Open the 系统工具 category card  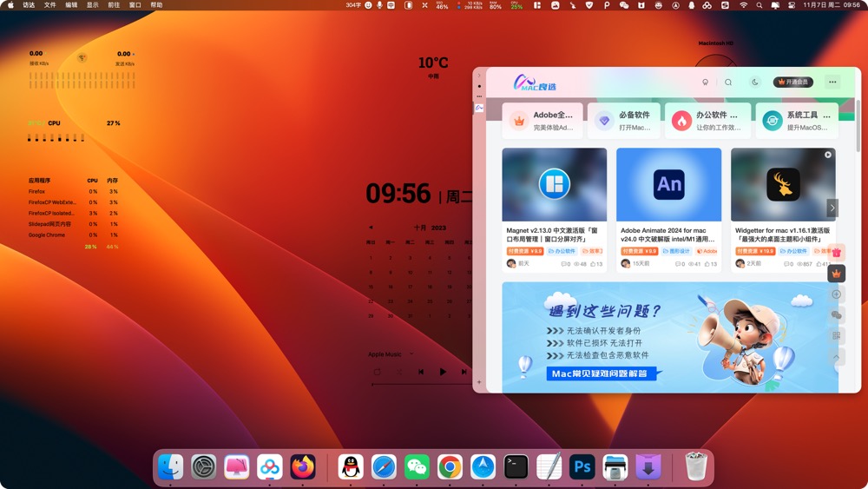click(x=797, y=120)
